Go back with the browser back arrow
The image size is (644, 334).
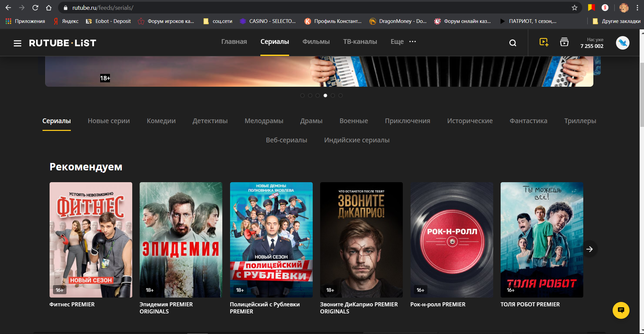(8, 7)
